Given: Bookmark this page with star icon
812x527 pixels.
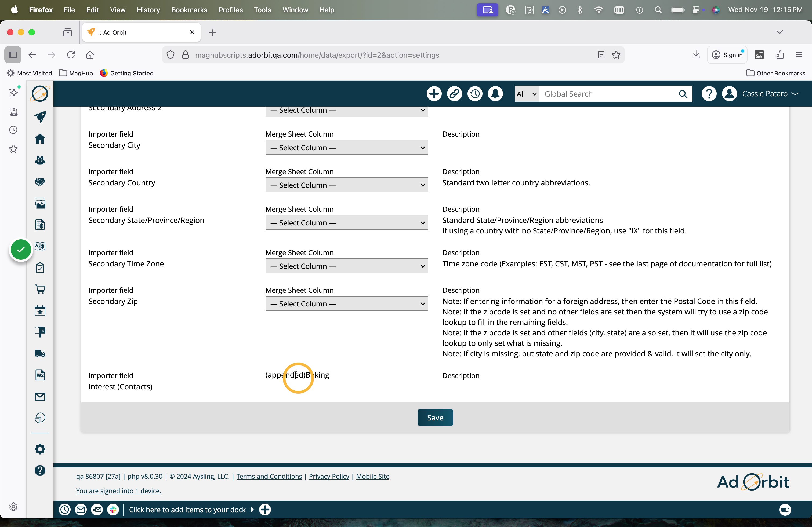Looking at the screenshot, I should click(x=616, y=55).
